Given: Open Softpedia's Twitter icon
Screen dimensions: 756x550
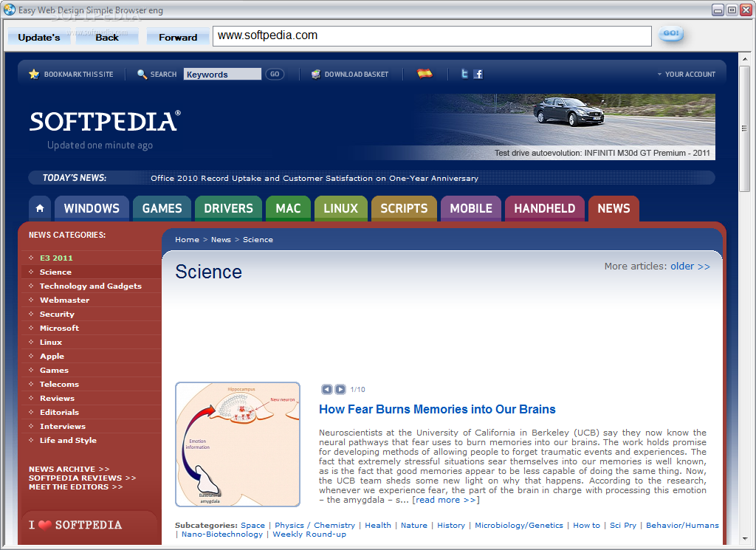Looking at the screenshot, I should [x=464, y=74].
